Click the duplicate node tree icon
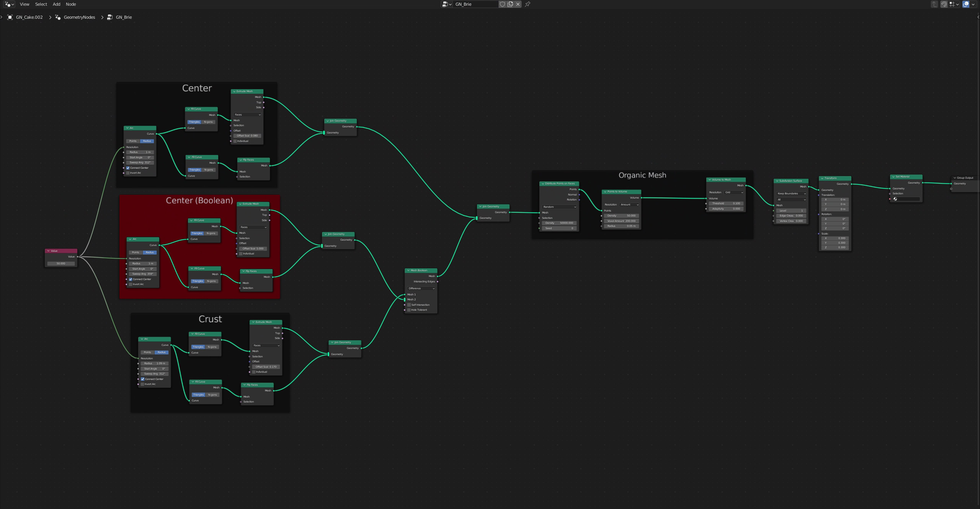 [x=510, y=4]
